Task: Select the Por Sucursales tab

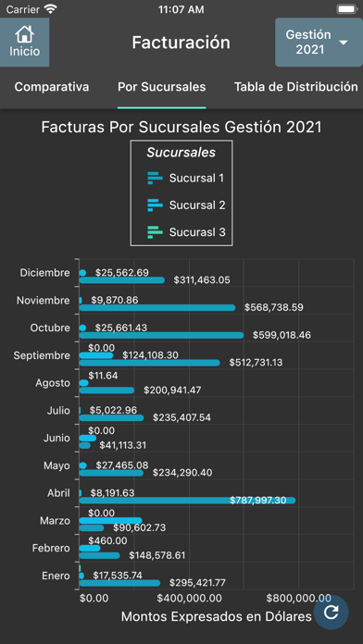Action: (161, 87)
